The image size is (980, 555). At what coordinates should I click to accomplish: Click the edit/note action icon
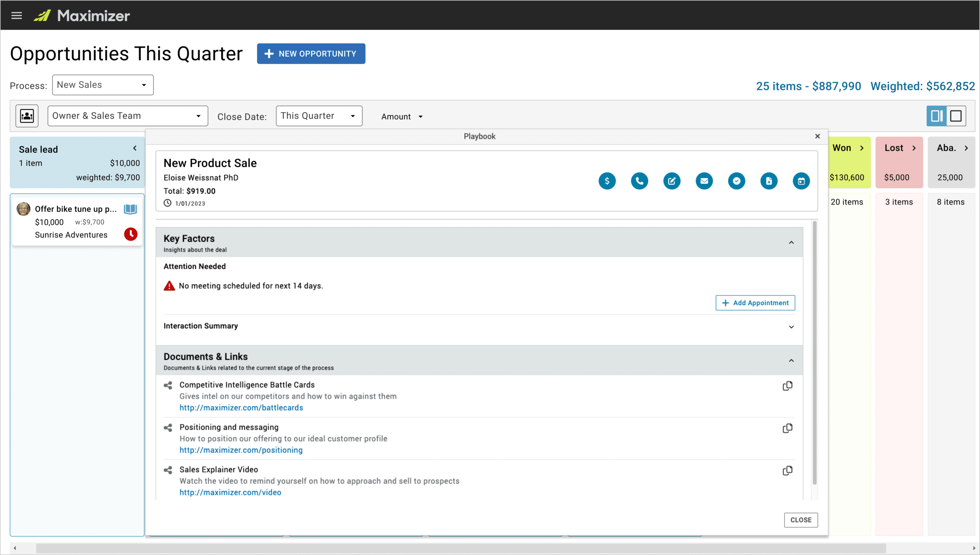pyautogui.click(x=671, y=180)
